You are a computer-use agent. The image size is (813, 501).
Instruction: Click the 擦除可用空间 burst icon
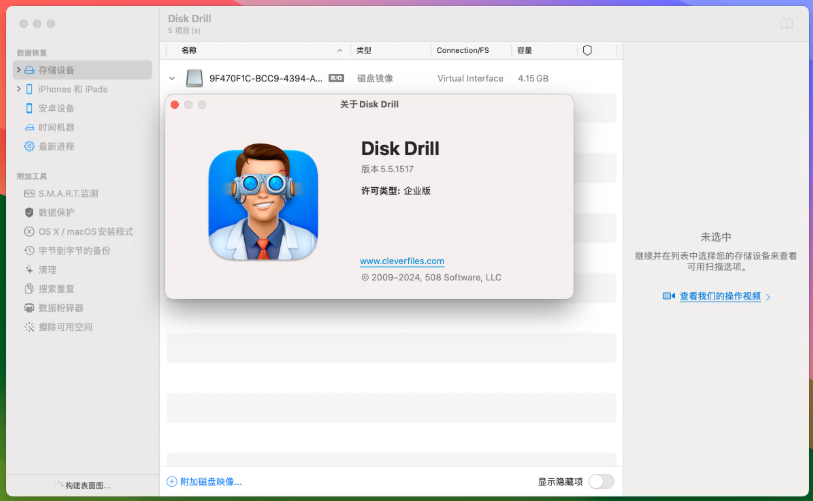tap(29, 327)
